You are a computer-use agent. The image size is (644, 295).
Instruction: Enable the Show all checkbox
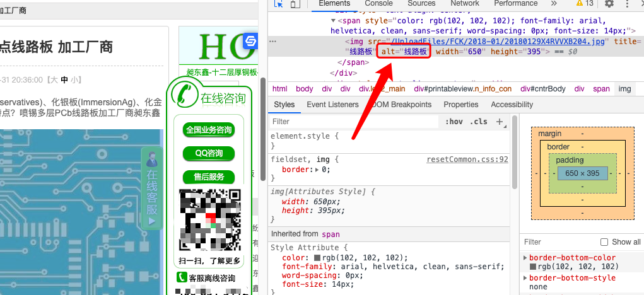tap(604, 242)
